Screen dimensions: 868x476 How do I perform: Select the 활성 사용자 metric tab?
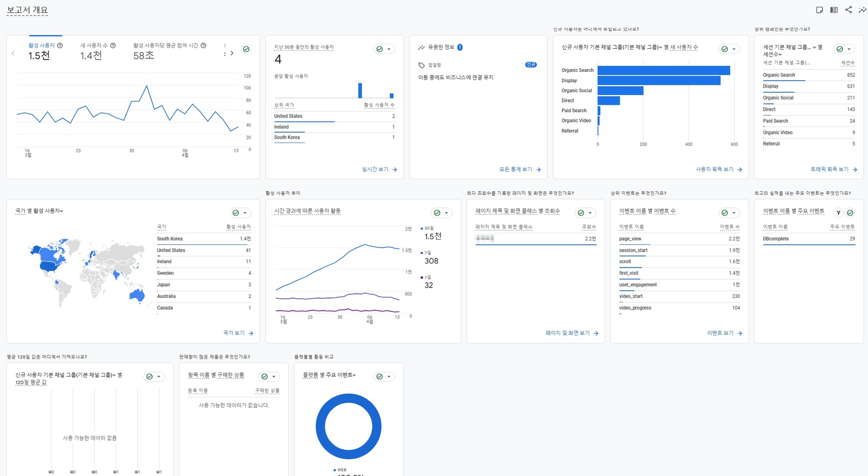(x=45, y=51)
